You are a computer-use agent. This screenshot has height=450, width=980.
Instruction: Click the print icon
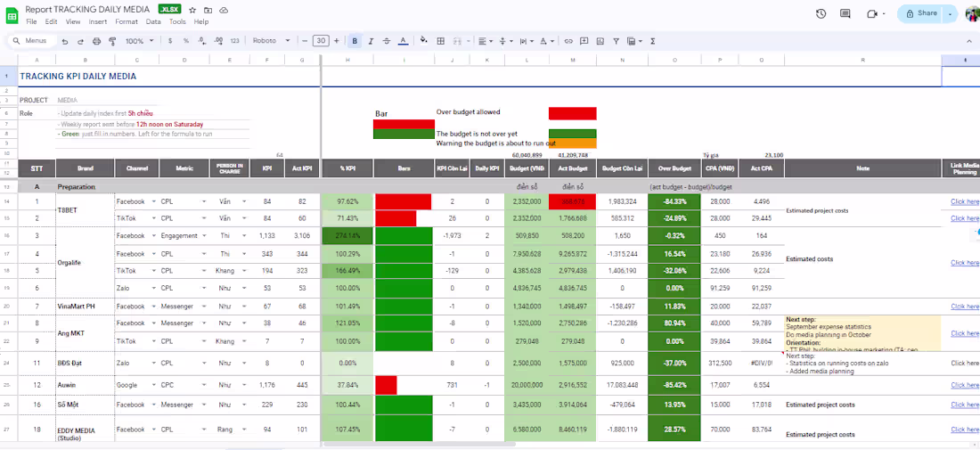pos(97,41)
